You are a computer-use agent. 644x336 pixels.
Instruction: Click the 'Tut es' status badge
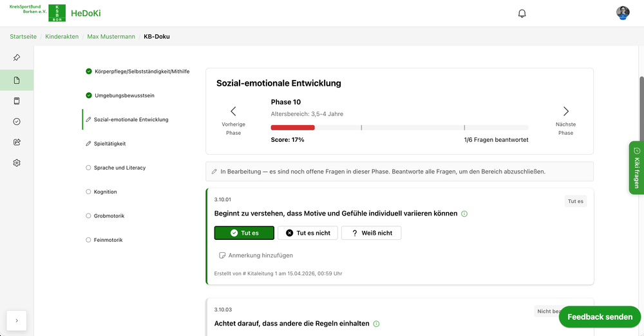[x=575, y=201]
